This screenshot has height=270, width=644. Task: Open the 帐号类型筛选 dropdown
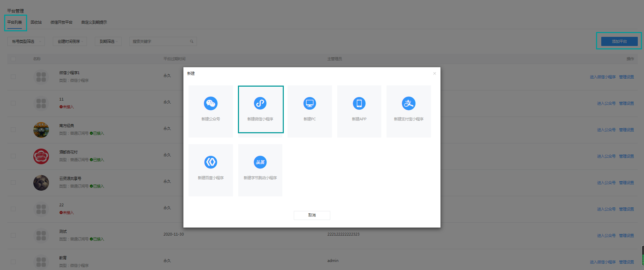26,41
